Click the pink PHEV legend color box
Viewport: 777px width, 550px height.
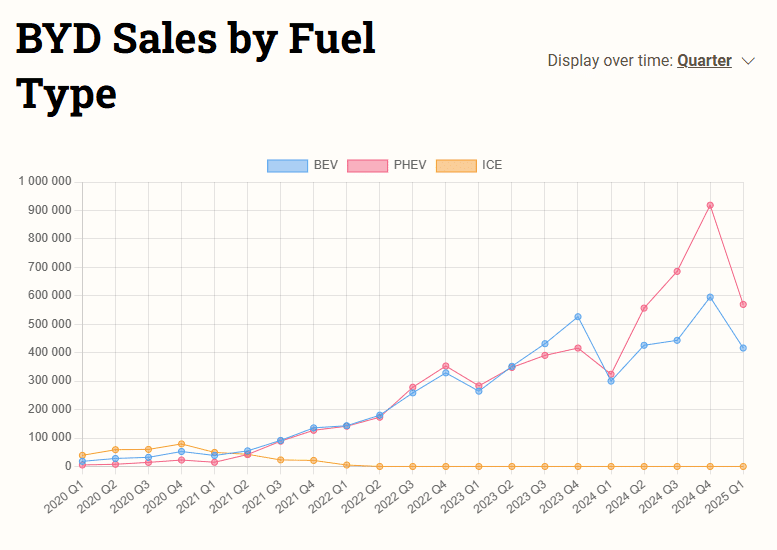pyautogui.click(x=367, y=165)
